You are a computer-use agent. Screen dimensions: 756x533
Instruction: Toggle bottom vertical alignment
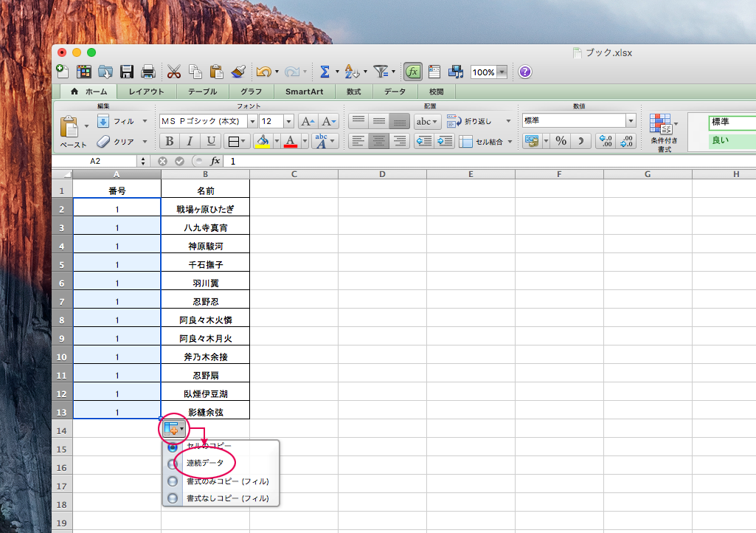(400, 121)
